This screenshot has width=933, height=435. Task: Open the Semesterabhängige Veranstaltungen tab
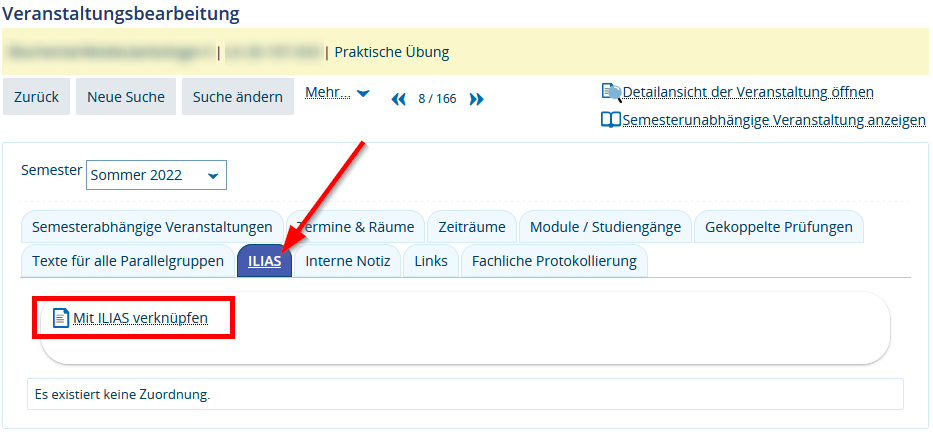point(152,227)
